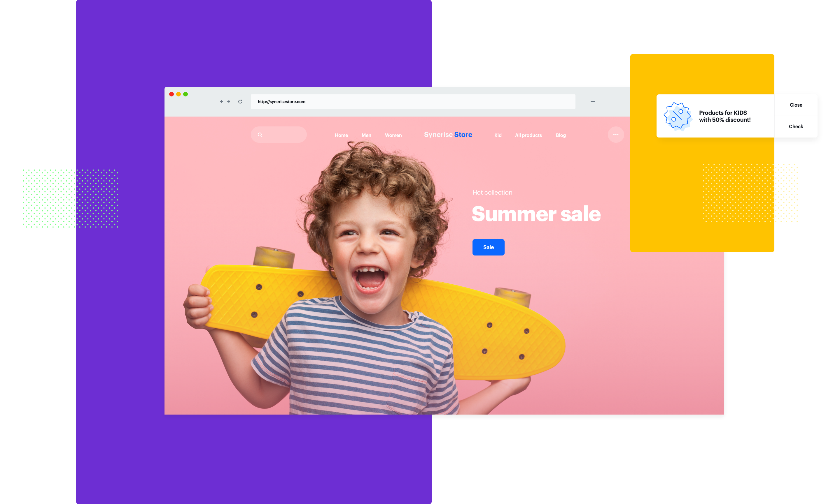Viewport: 840px width, 504px height.
Task: Click the settings/more options icon
Action: [x=616, y=135]
